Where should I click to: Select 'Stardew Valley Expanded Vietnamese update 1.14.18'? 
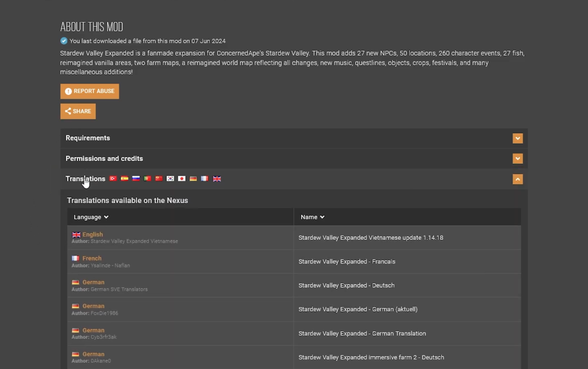(371, 238)
